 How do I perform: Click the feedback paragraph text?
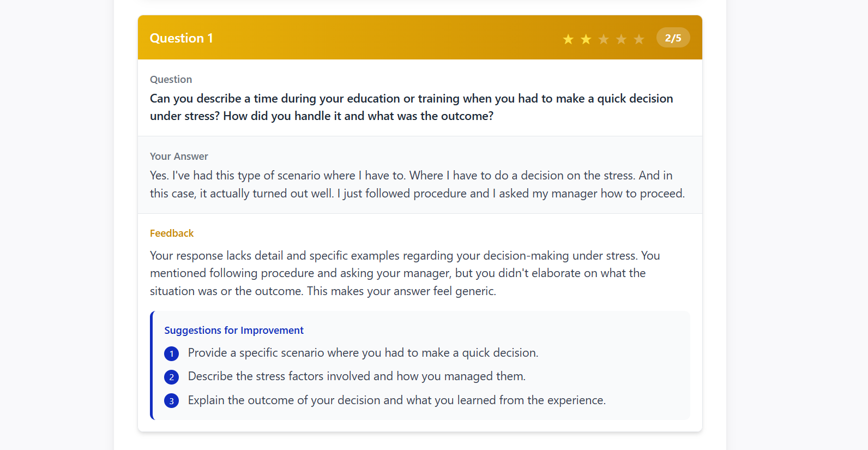405,273
